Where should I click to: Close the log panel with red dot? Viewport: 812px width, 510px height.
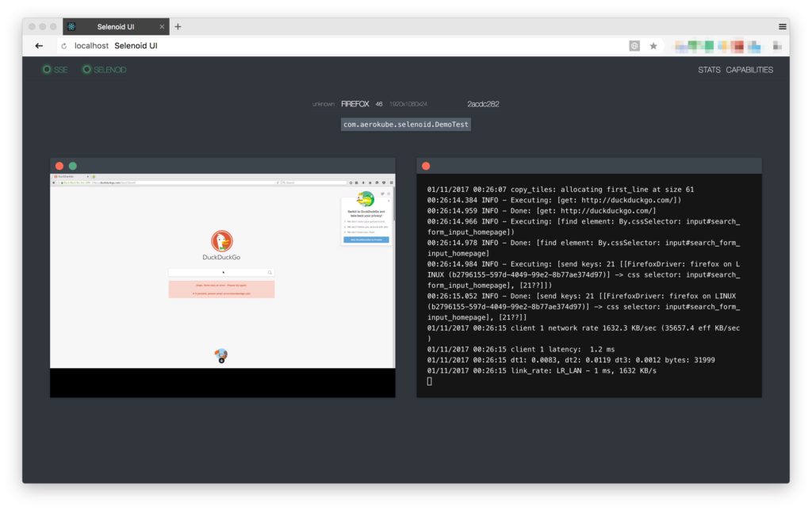click(x=426, y=167)
